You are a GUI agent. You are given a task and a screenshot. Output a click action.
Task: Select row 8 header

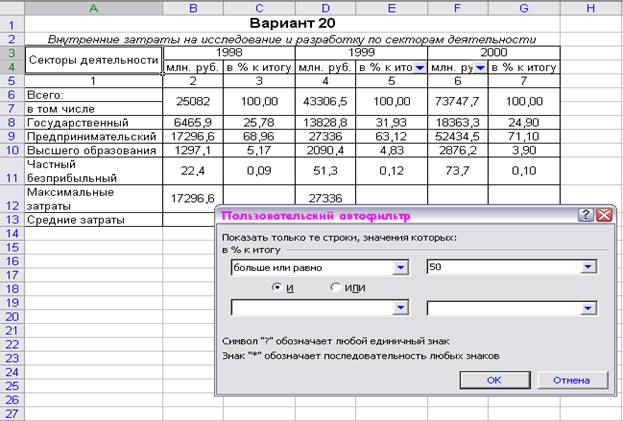pyautogui.click(x=12, y=123)
